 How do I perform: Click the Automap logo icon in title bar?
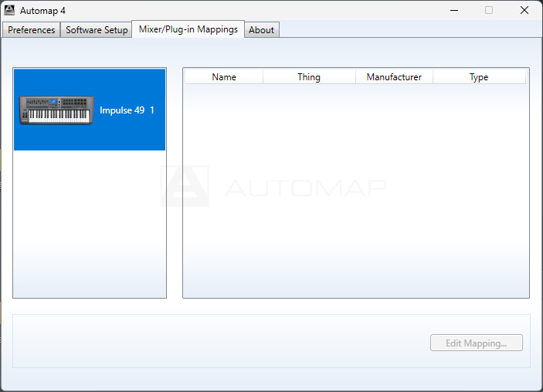[x=10, y=11]
